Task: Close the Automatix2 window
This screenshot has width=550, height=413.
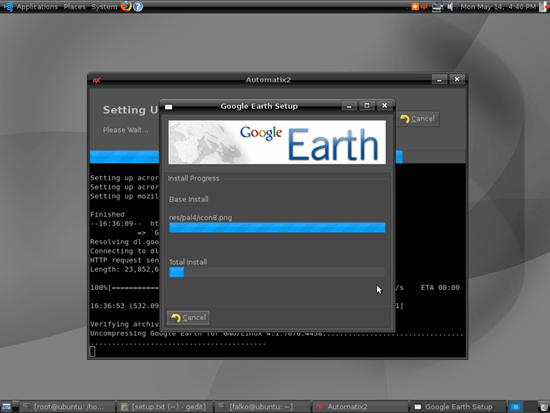Action: pos(457,80)
